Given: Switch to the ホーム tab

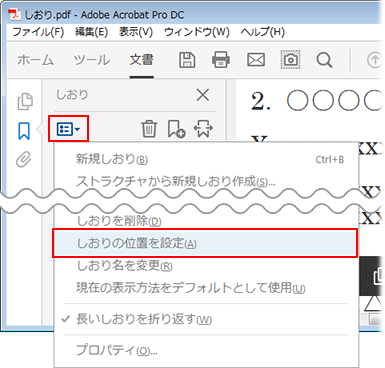Looking at the screenshot, I should coord(35,60).
